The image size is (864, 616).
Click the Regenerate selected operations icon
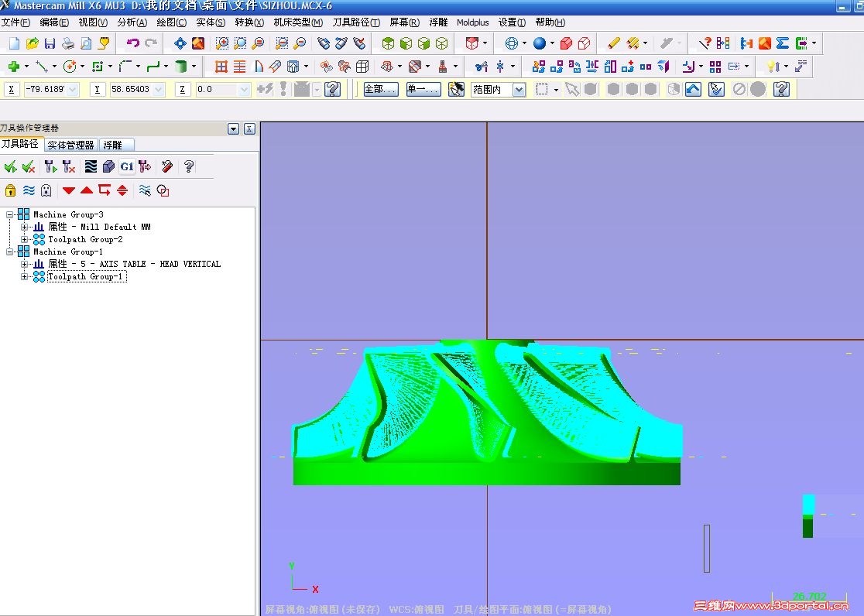pyautogui.click(x=50, y=166)
